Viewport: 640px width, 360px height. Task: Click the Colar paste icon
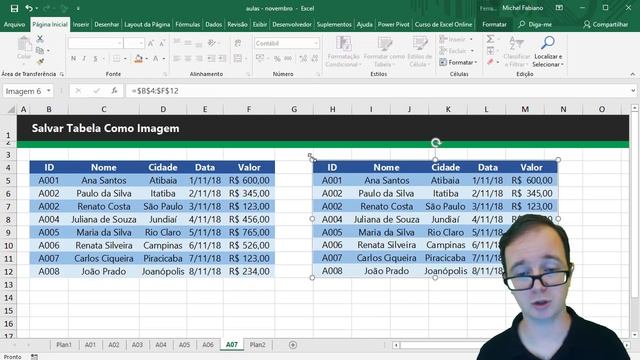[24, 44]
